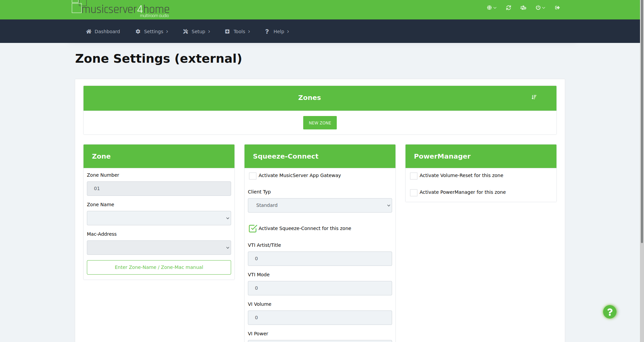Open the Zone Name dropdown

point(159,218)
